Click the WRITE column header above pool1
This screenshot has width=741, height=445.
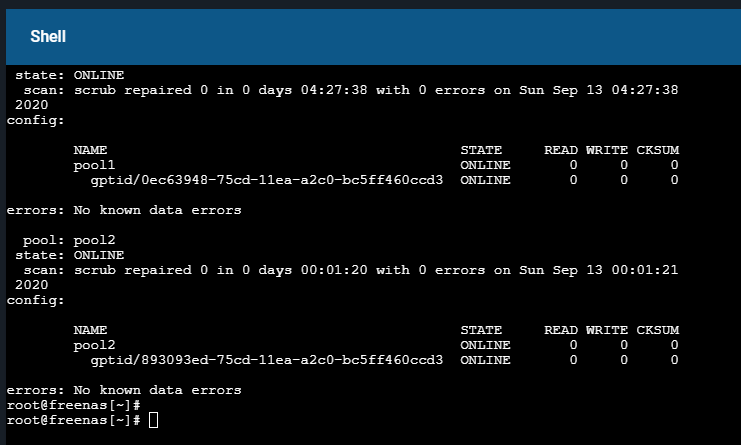click(607, 149)
